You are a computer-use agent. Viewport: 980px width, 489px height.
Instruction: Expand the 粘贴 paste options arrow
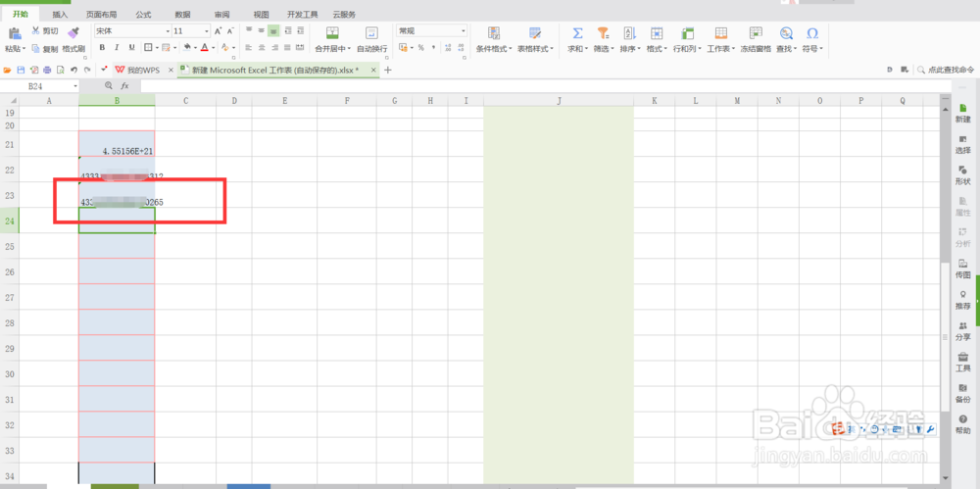point(25,49)
